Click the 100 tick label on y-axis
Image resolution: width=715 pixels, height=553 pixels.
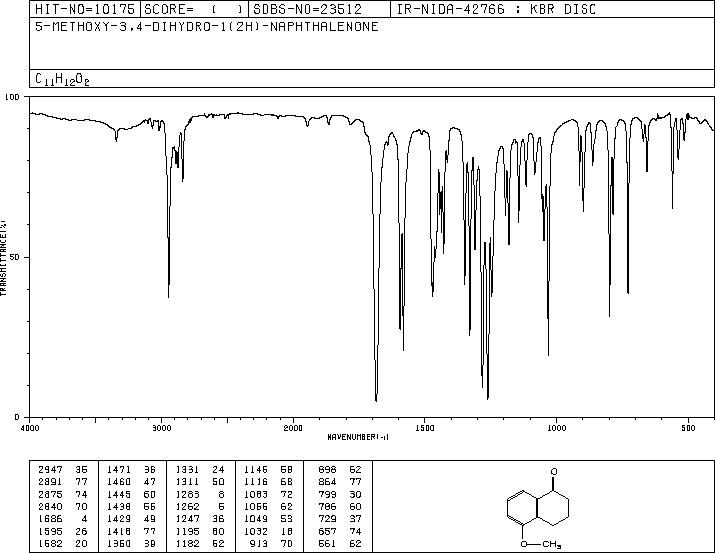tap(12, 97)
